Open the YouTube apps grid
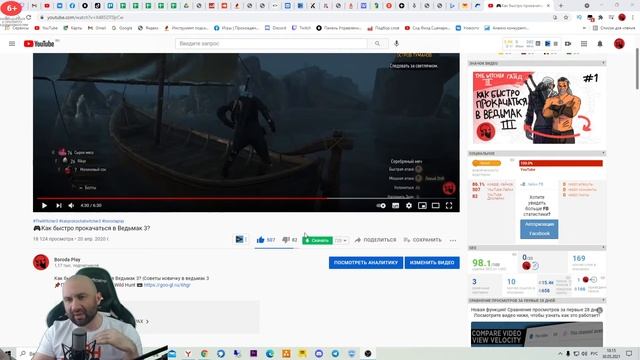 point(584,44)
